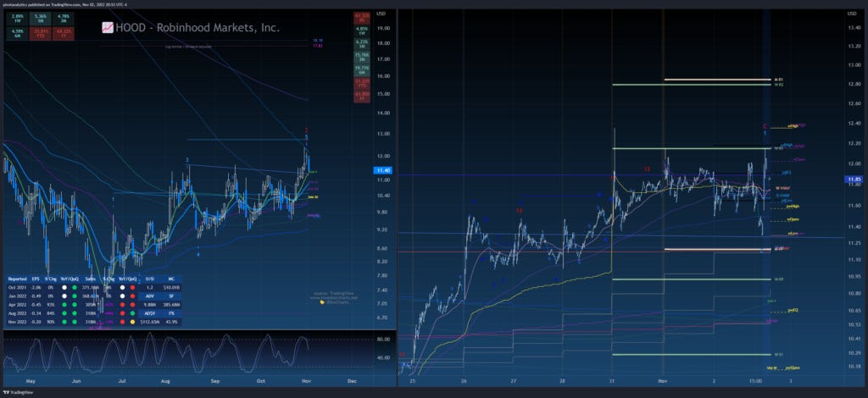Select the 6.22% 1M box near USD axis
Screen dimensions: 868x398
(x=362, y=43)
